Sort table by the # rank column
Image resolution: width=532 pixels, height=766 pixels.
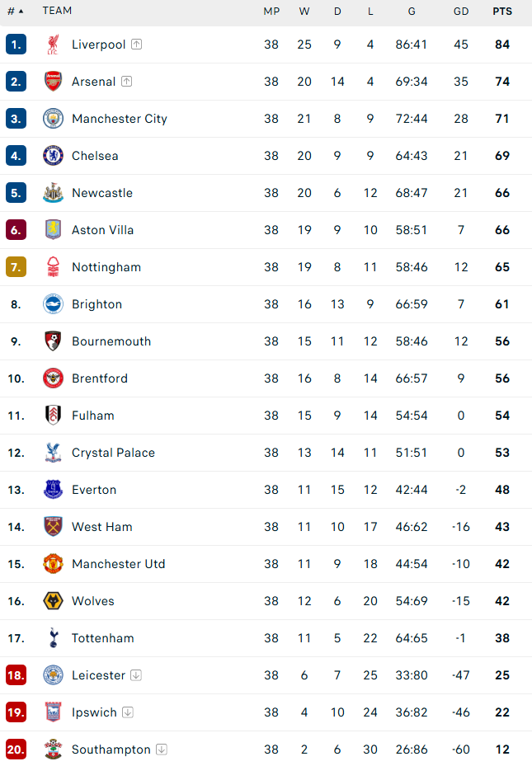(15, 12)
